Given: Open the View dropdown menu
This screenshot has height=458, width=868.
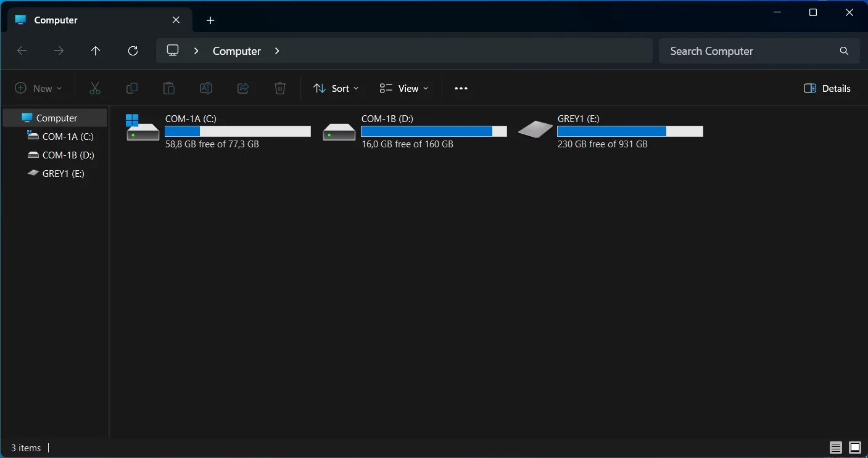Looking at the screenshot, I should click(404, 88).
